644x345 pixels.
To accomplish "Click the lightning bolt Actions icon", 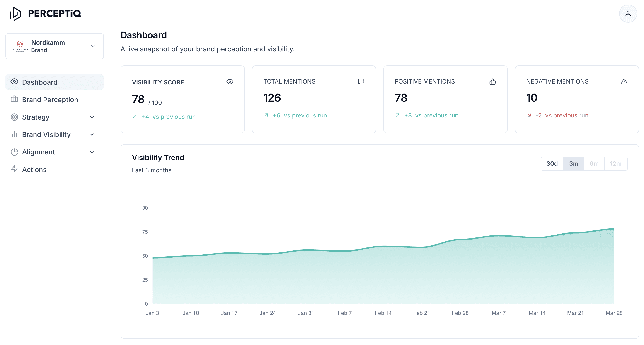I will tap(14, 169).
